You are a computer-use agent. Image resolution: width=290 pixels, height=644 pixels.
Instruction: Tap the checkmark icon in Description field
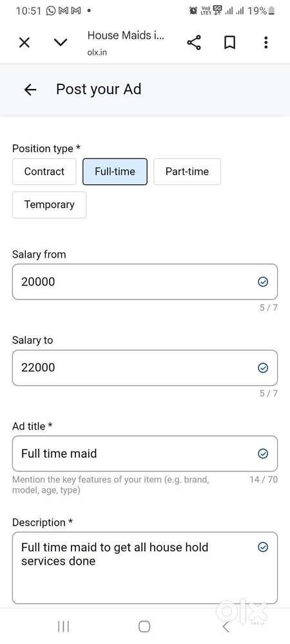click(263, 547)
